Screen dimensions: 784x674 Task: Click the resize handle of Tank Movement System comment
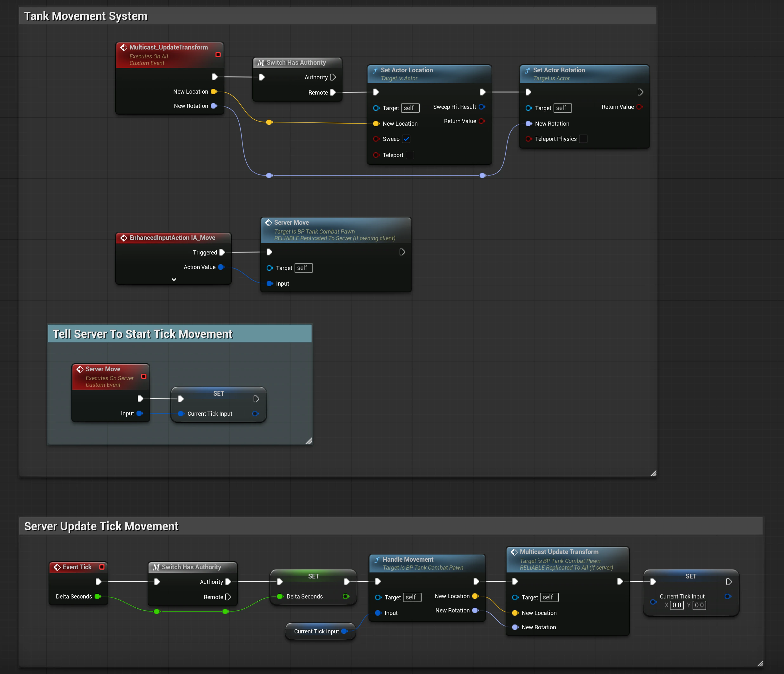654,473
